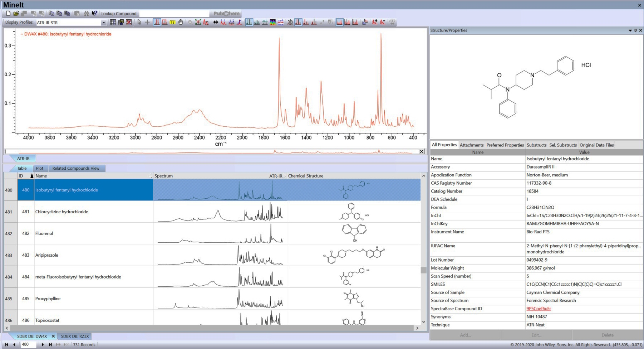Click the rainbow heatmap display icon
The width and height of the screenshot is (644, 349).
coord(273,22)
